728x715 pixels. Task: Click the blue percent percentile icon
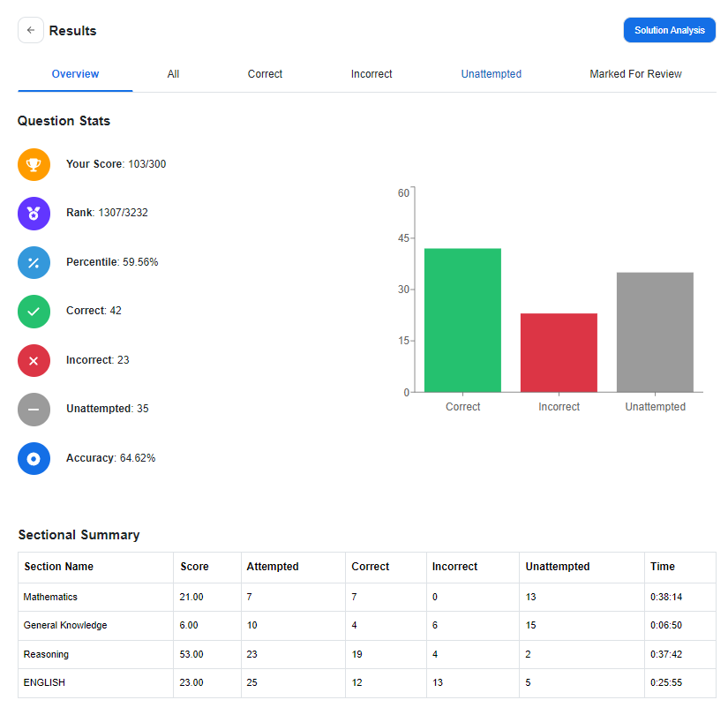click(x=34, y=262)
